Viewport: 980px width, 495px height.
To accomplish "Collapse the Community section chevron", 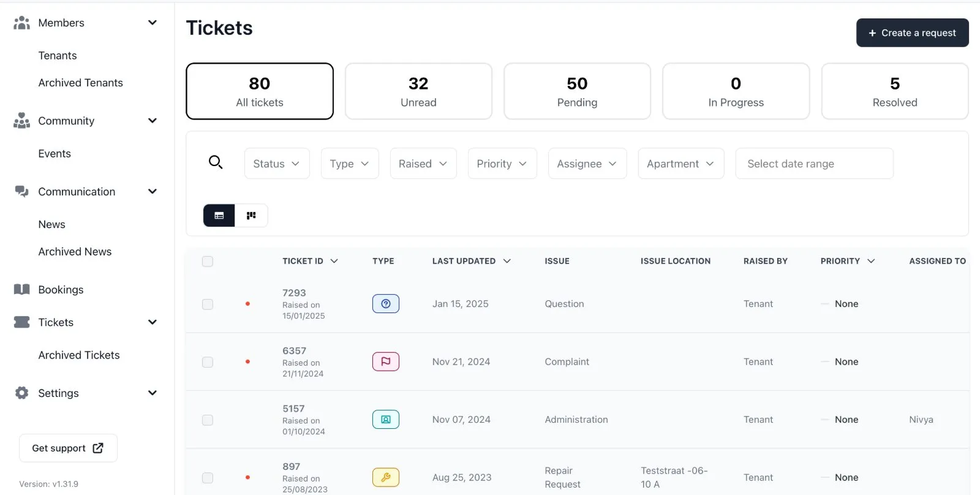I will 153,121.
